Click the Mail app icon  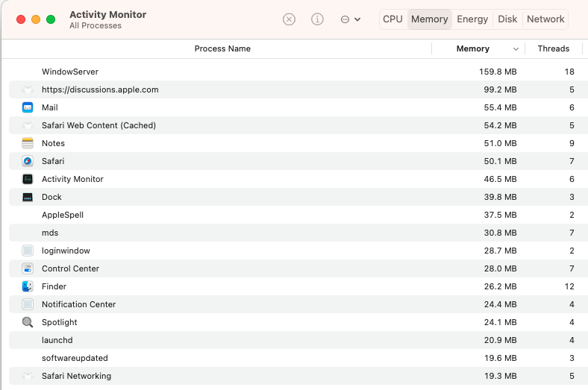click(x=28, y=107)
